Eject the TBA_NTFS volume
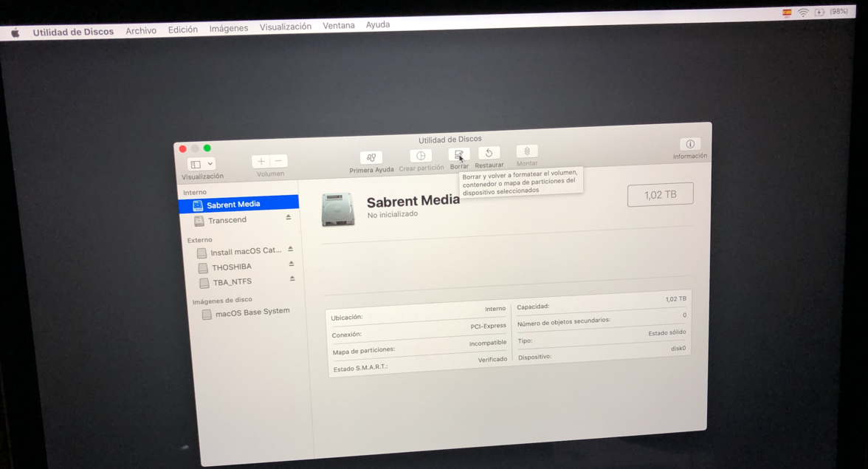Image resolution: width=868 pixels, height=469 pixels. click(292, 278)
